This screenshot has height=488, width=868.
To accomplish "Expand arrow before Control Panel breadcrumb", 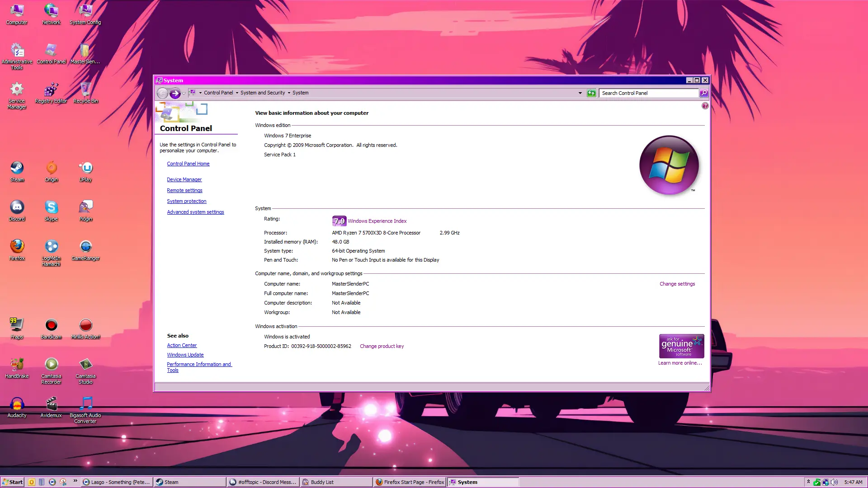I will tap(200, 93).
